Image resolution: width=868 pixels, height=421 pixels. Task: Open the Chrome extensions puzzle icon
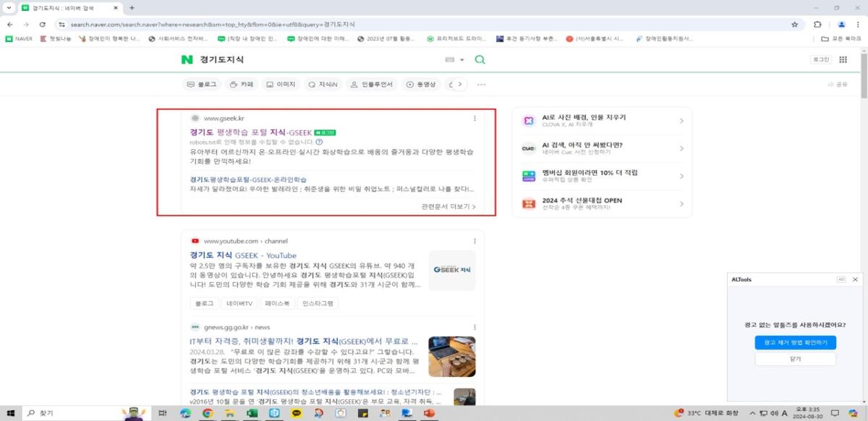817,24
